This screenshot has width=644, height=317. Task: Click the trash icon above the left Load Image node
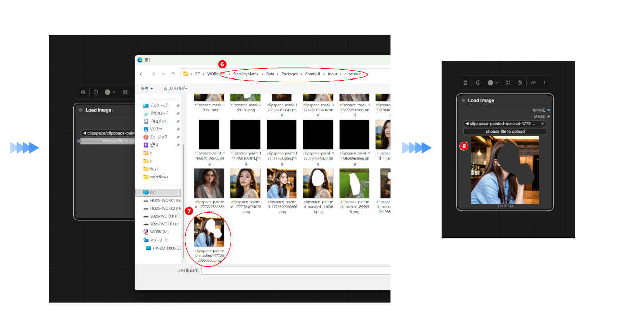click(83, 92)
